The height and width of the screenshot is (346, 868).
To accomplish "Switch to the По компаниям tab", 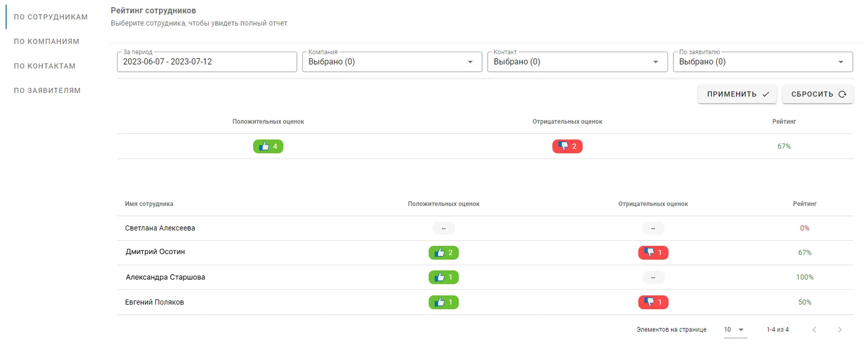I will (47, 41).
